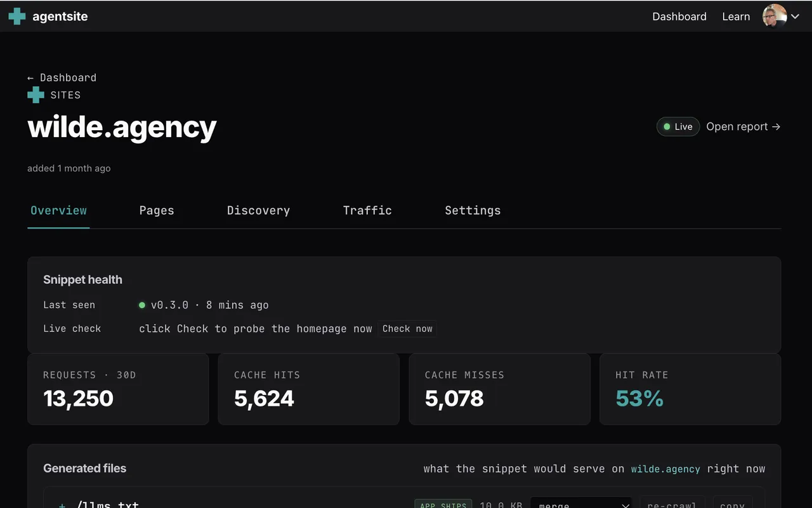The image size is (812, 508).
Task: Click the Check now button
Action: pyautogui.click(x=407, y=328)
